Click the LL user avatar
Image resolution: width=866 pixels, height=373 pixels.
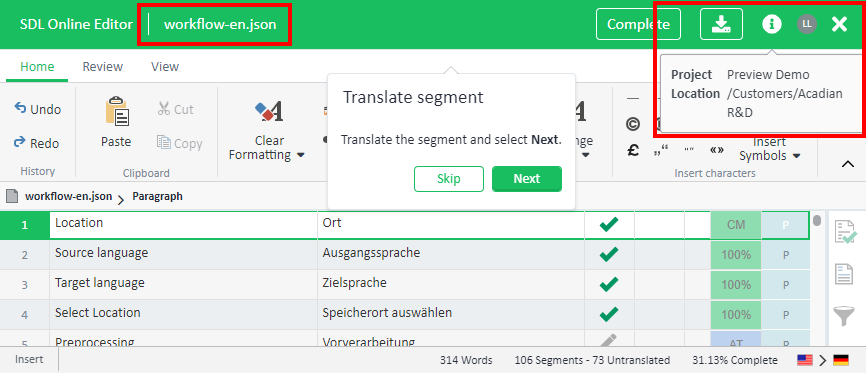point(806,24)
